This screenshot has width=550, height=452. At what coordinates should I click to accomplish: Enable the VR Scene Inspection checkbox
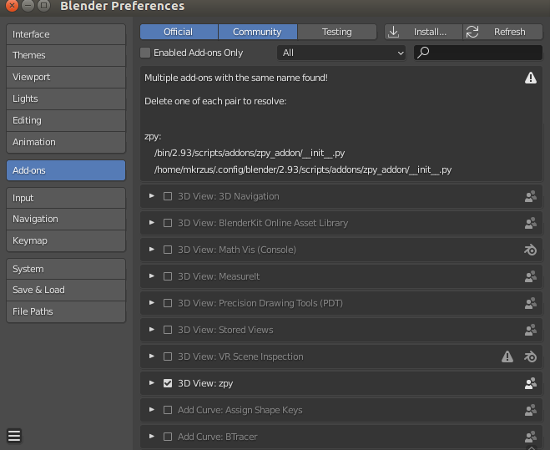(168, 357)
